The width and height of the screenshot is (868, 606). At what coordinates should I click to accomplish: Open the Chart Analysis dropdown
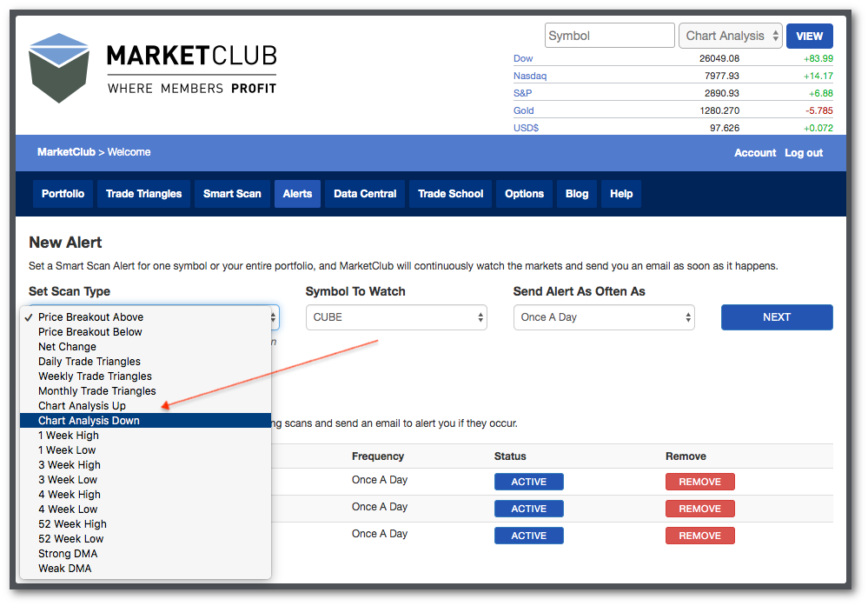pos(730,36)
